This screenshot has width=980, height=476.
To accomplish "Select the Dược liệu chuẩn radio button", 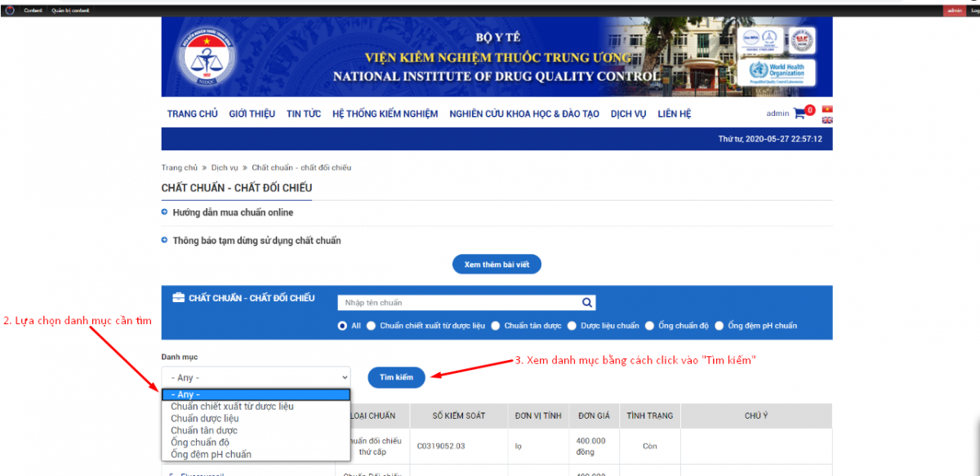I will pyautogui.click(x=572, y=326).
